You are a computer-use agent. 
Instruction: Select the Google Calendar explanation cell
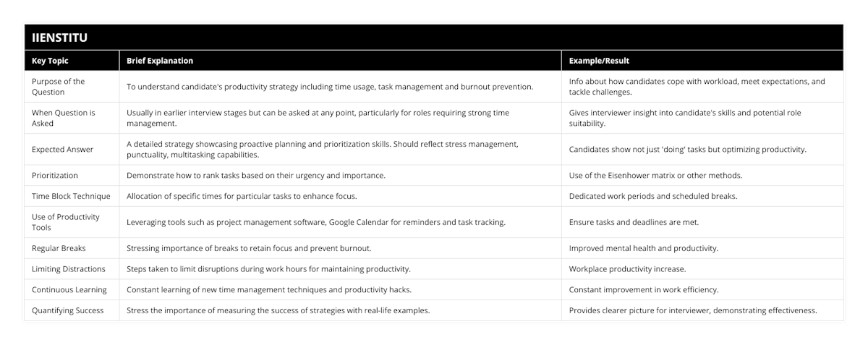[x=316, y=222]
